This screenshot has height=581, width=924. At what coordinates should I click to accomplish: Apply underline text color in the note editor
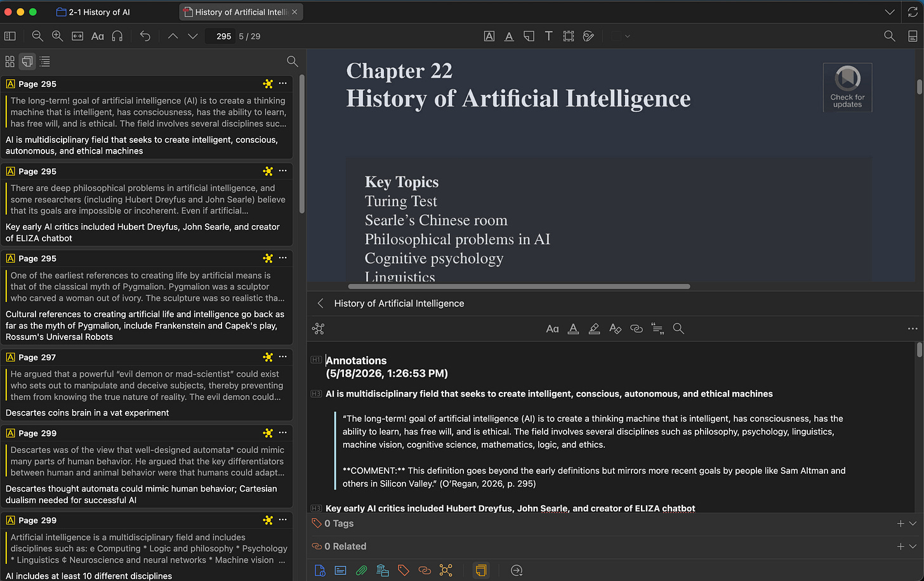573,329
